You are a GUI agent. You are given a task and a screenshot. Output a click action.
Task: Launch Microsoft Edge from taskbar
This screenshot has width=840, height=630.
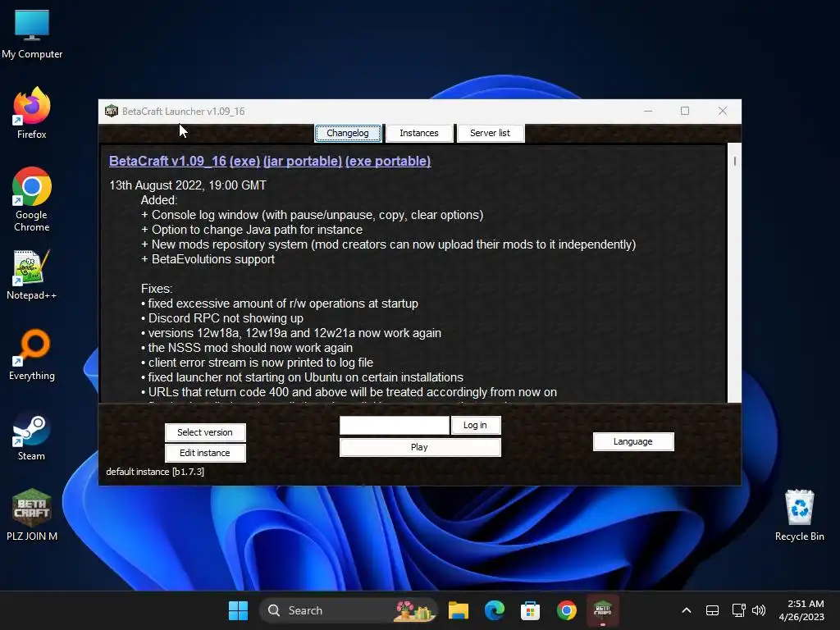click(x=494, y=610)
